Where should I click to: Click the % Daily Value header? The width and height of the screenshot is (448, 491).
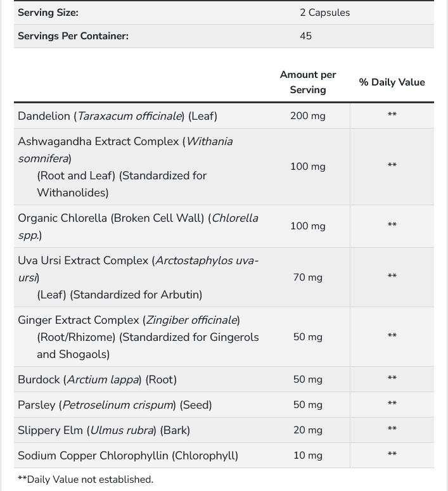392,82
